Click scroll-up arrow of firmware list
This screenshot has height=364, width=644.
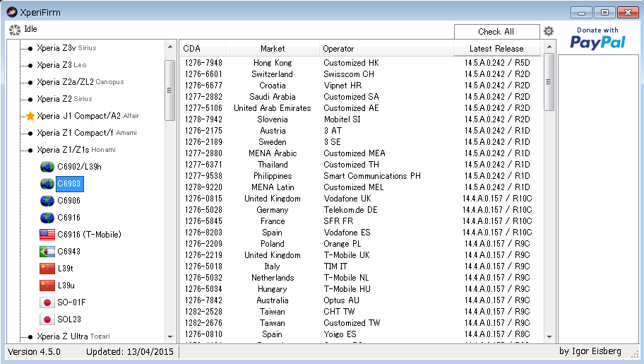click(x=549, y=47)
